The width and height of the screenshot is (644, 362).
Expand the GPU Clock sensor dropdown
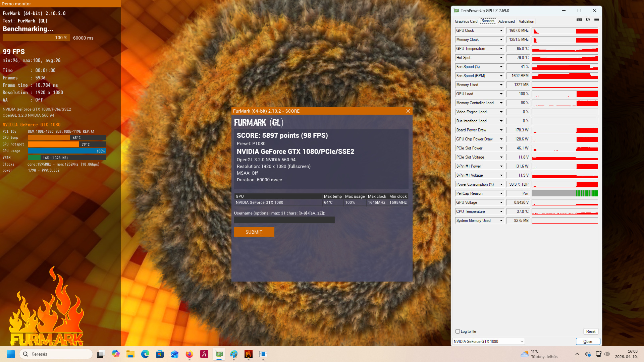click(501, 31)
